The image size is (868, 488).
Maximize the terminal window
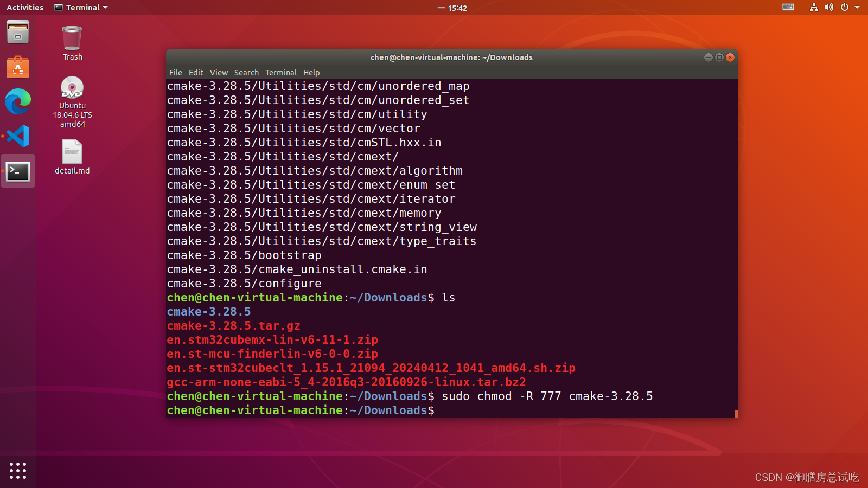[x=719, y=57]
